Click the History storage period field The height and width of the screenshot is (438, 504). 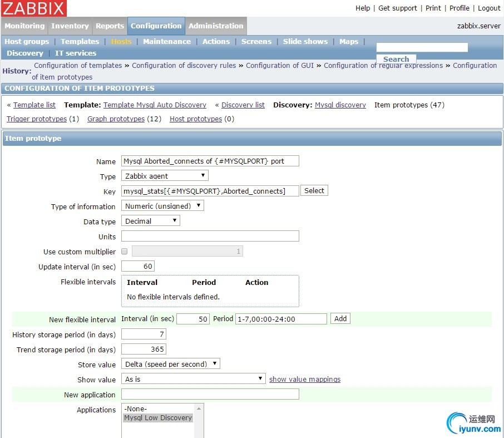144,334
